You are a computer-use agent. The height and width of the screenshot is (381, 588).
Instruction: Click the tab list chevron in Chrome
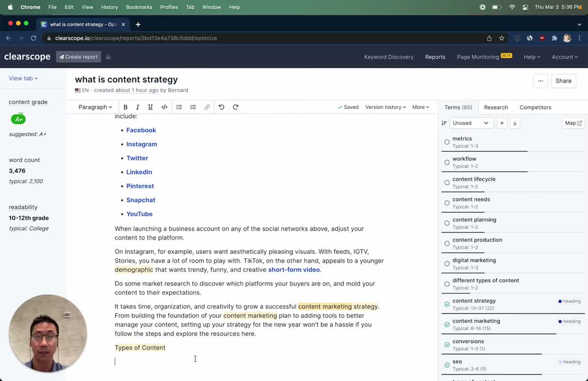point(580,24)
